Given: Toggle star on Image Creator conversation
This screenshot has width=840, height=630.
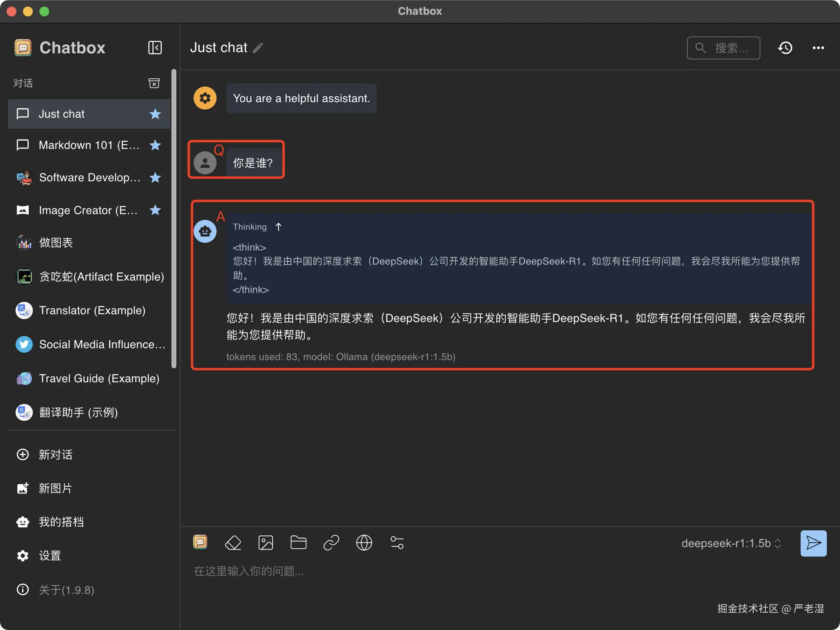Looking at the screenshot, I should 155,210.
